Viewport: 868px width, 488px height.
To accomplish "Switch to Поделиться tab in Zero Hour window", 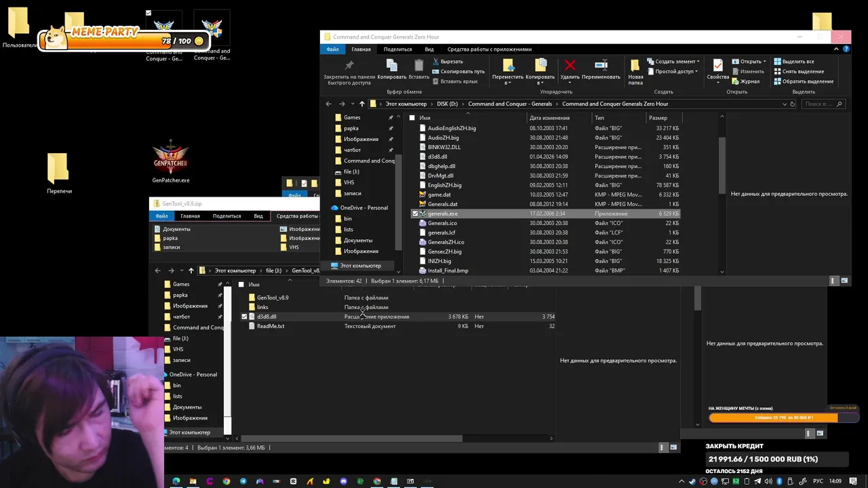I will [397, 49].
